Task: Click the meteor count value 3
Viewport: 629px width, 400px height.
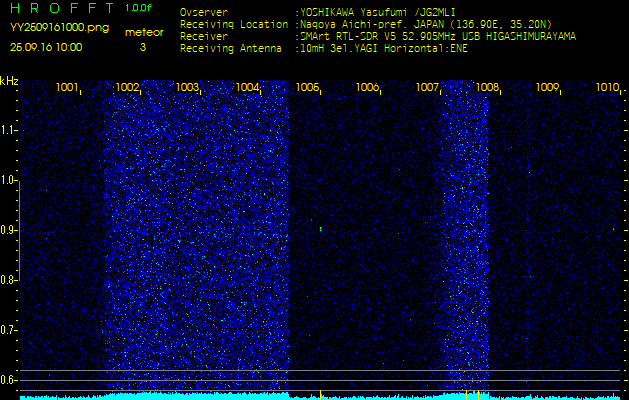Action: 143,47
